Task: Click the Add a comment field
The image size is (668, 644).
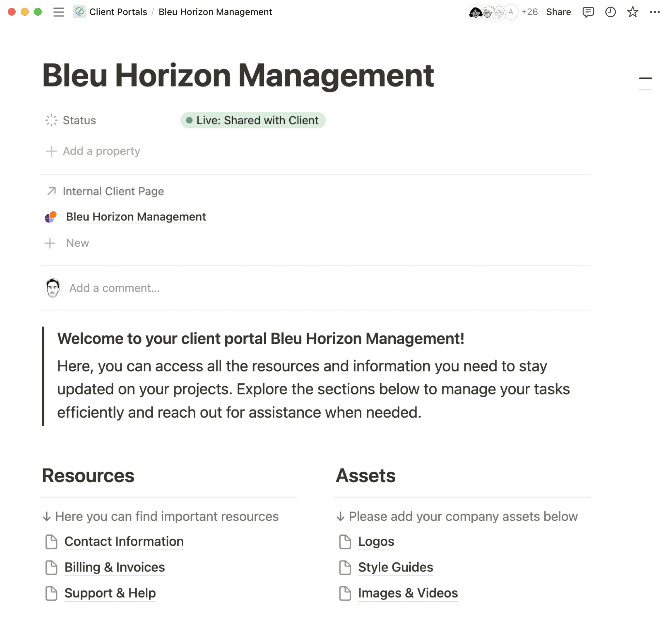Action: pos(114,288)
